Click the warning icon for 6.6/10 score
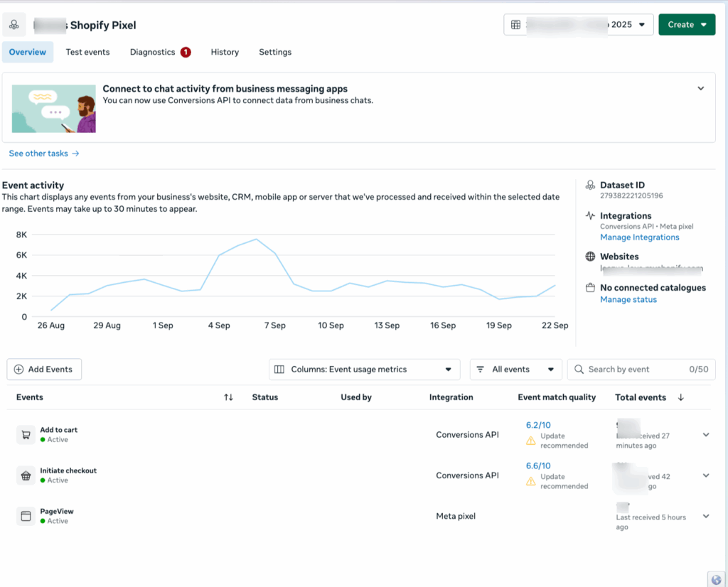Image resolution: width=728 pixels, height=587 pixels. point(530,481)
